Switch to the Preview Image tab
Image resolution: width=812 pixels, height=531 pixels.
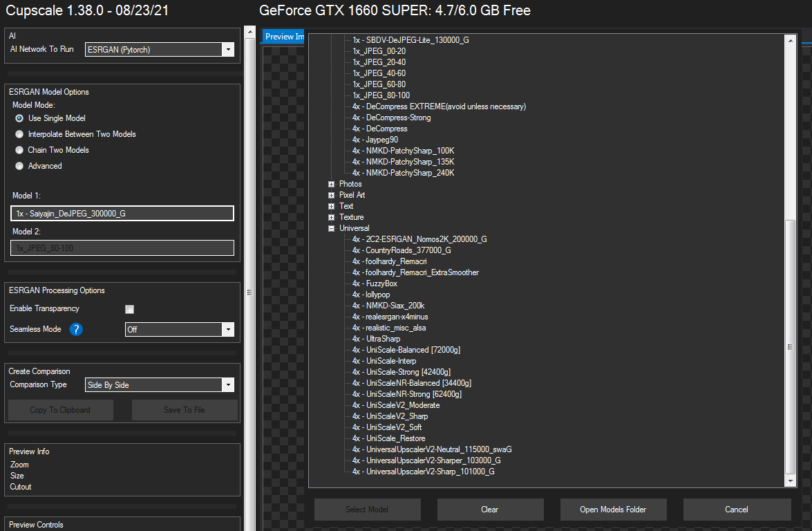[284, 36]
